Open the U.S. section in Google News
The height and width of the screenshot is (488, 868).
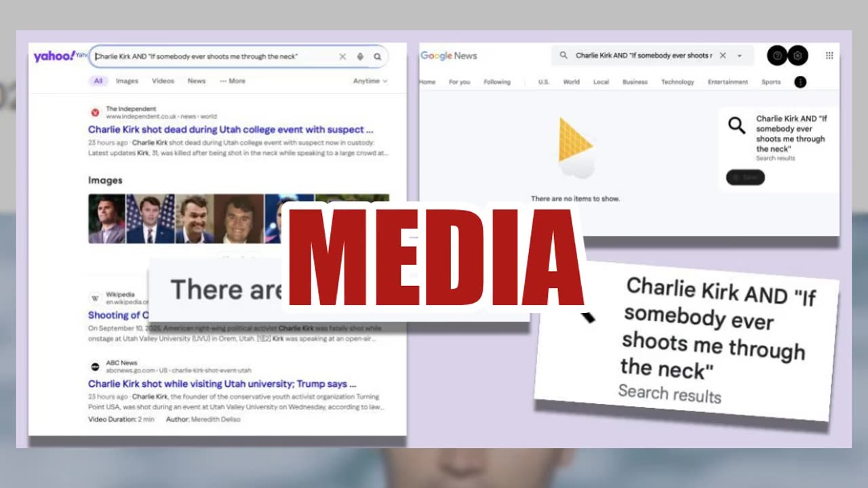(544, 82)
